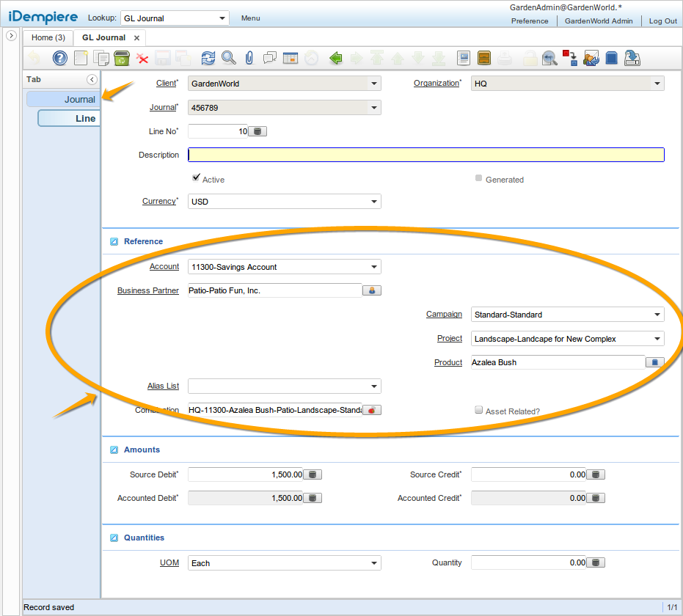Click the Attachment paperclip icon
Screen dimensions: 683x616
tap(249, 58)
